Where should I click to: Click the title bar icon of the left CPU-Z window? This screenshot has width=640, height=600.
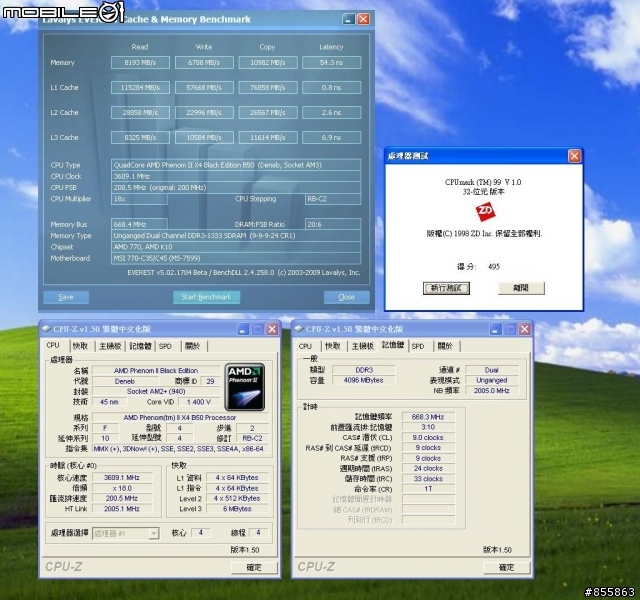[47, 329]
